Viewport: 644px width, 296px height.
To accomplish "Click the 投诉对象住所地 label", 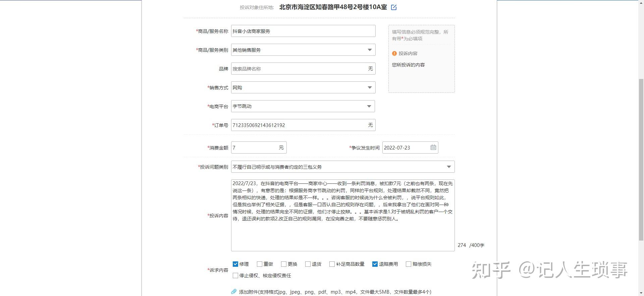I will click(x=257, y=7).
